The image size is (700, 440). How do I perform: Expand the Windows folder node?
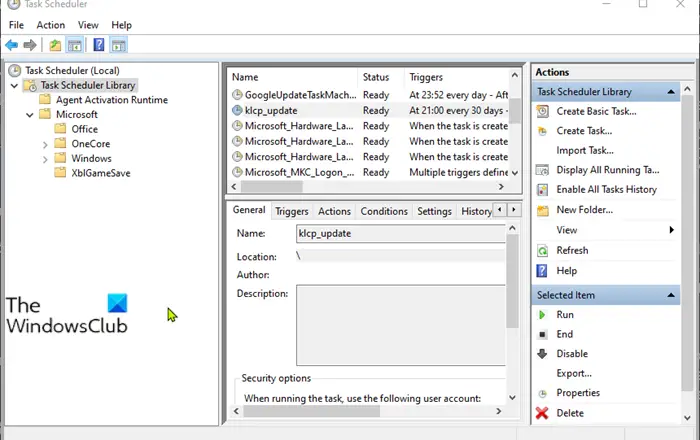click(45, 159)
